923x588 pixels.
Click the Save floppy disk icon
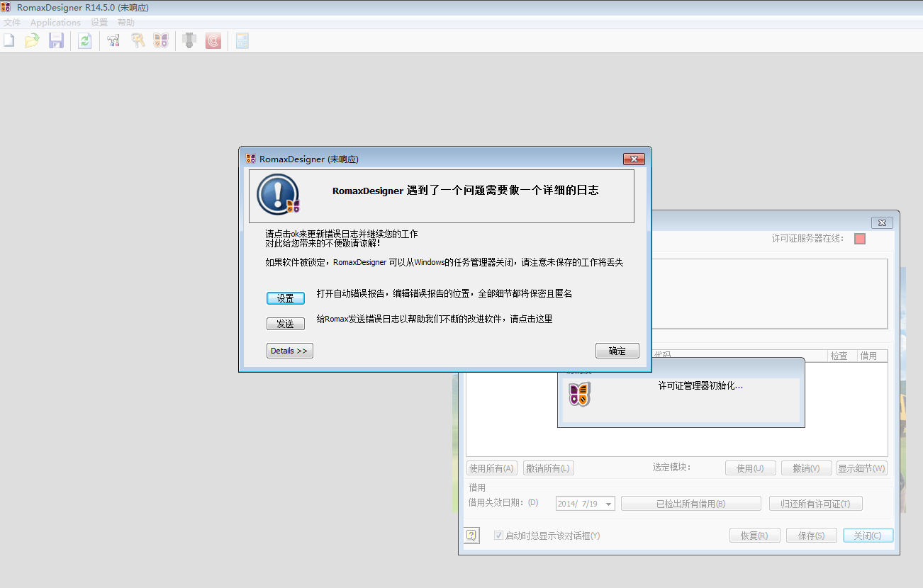(56, 41)
